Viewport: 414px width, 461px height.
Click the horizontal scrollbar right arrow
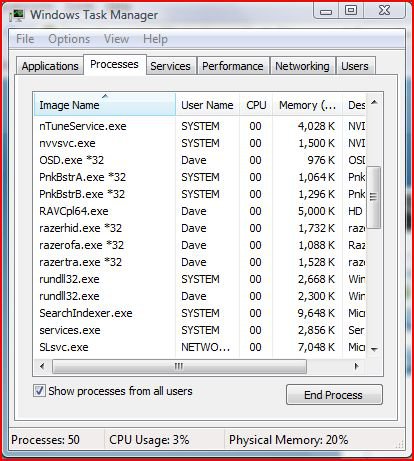point(356,366)
